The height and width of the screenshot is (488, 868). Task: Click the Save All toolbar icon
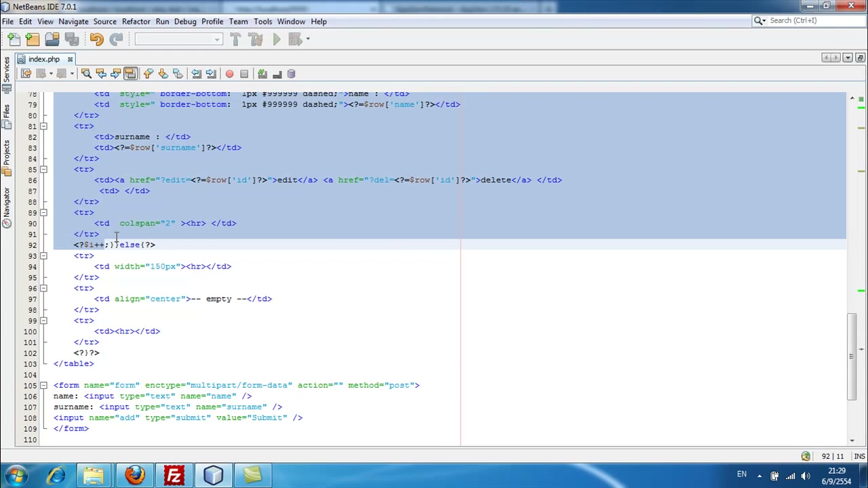coord(71,39)
